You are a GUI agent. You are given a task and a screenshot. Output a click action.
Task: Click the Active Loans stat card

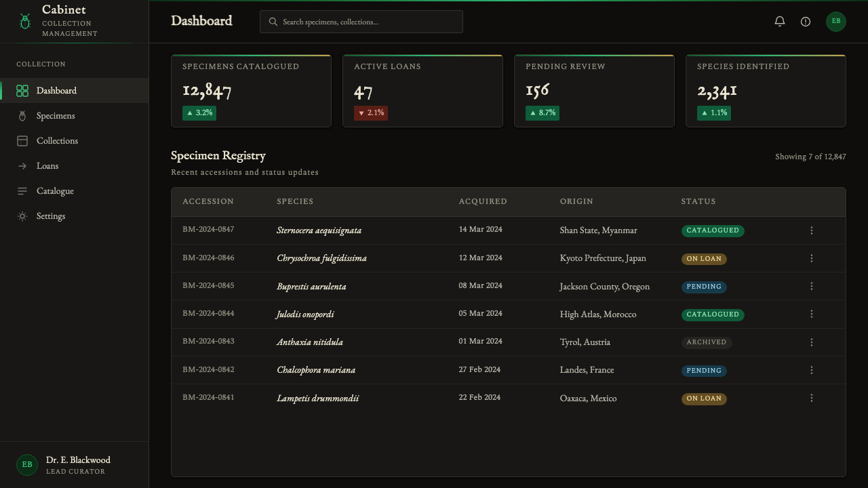click(x=422, y=91)
